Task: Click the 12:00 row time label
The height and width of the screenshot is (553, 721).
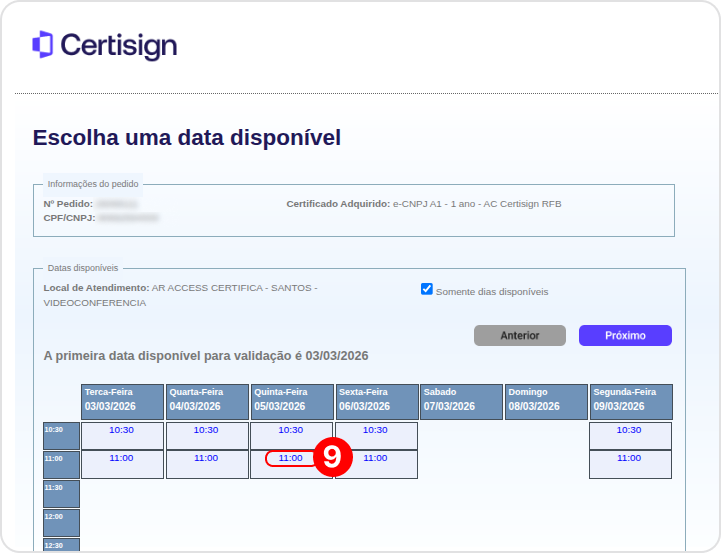Action: 62,523
